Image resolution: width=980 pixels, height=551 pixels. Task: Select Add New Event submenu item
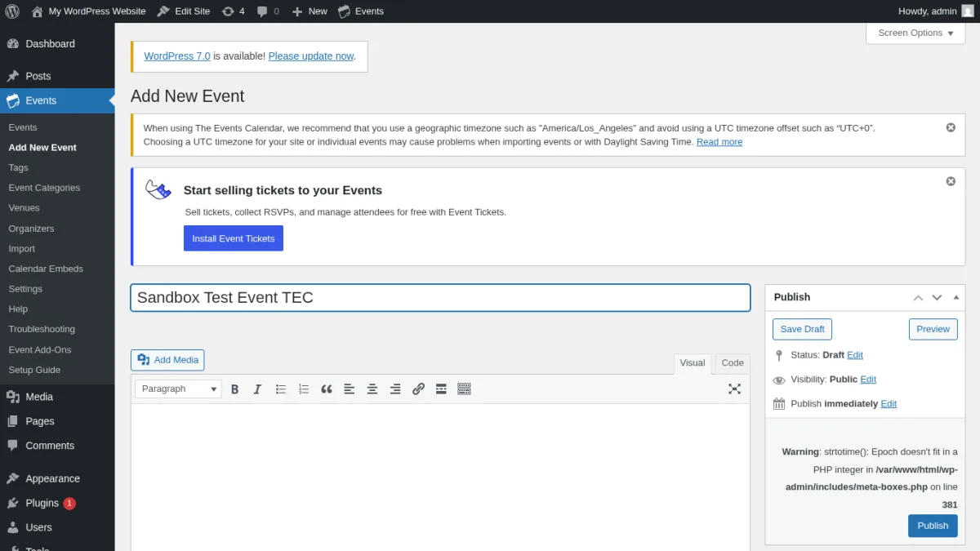point(42,148)
